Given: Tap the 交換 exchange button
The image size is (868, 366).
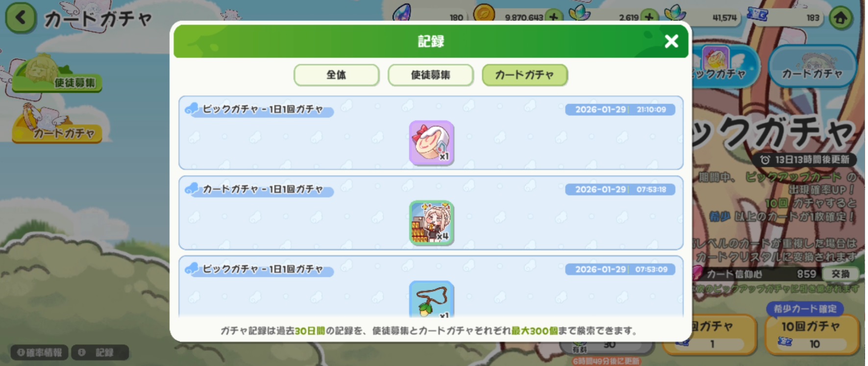Looking at the screenshot, I should (840, 274).
